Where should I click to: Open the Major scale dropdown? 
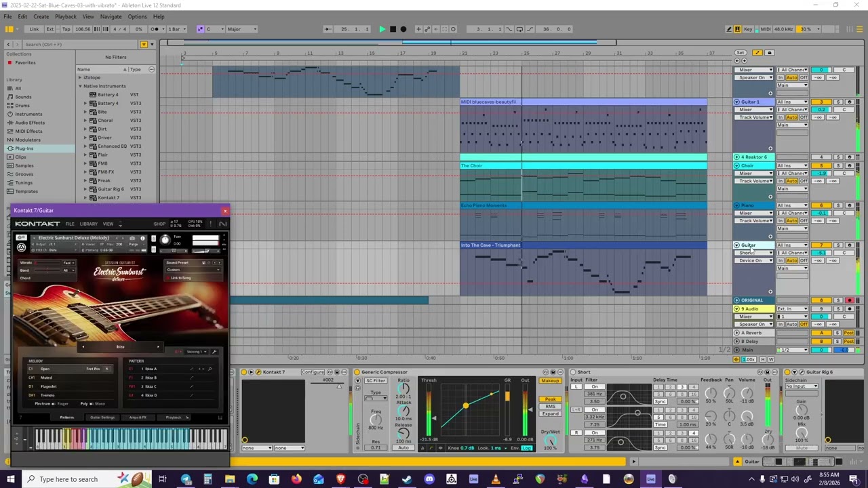[x=242, y=29]
